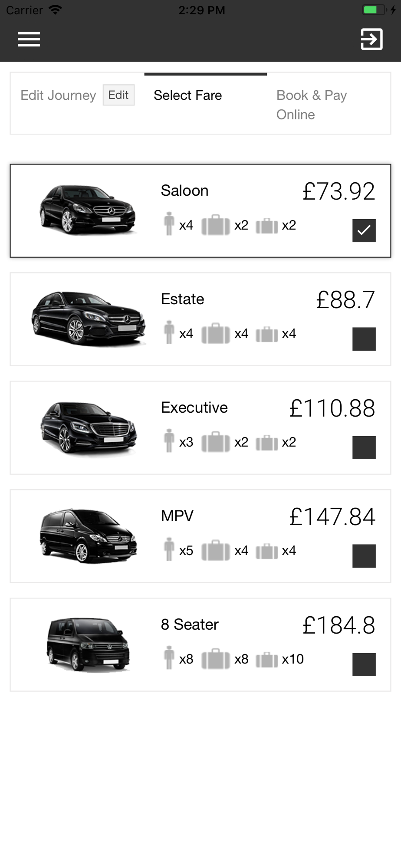Image resolution: width=401 pixels, height=868 pixels.
Task: Click the large suitcase icon for Estate
Action: click(216, 333)
